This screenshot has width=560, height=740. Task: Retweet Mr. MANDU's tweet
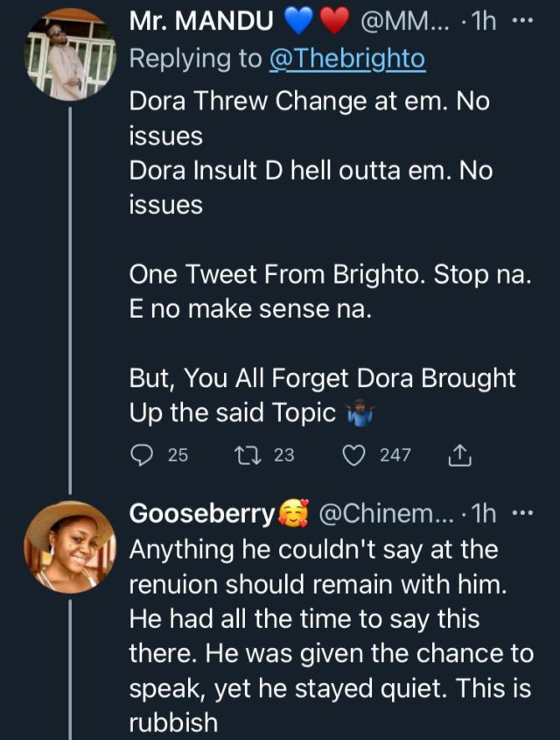(x=248, y=455)
